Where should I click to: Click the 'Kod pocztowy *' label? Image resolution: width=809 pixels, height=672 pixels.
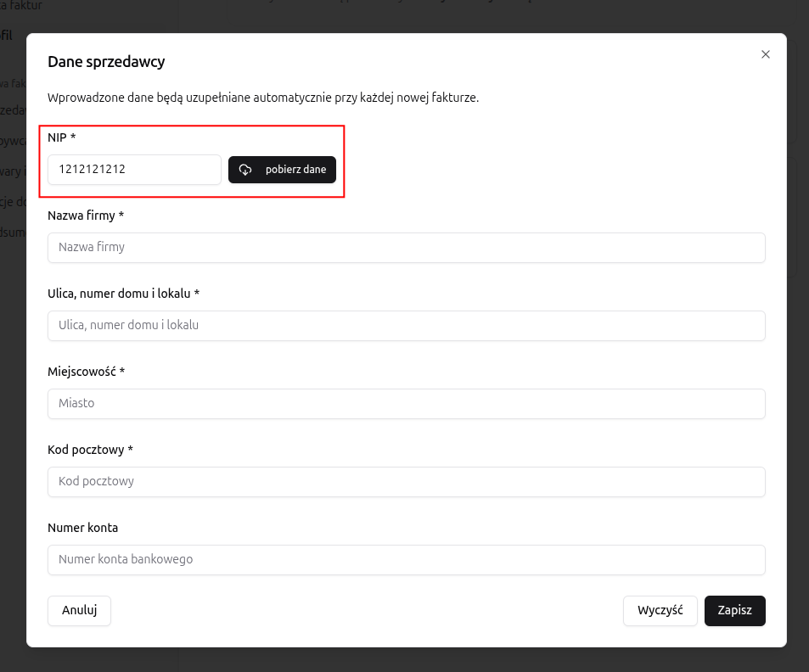coord(90,450)
